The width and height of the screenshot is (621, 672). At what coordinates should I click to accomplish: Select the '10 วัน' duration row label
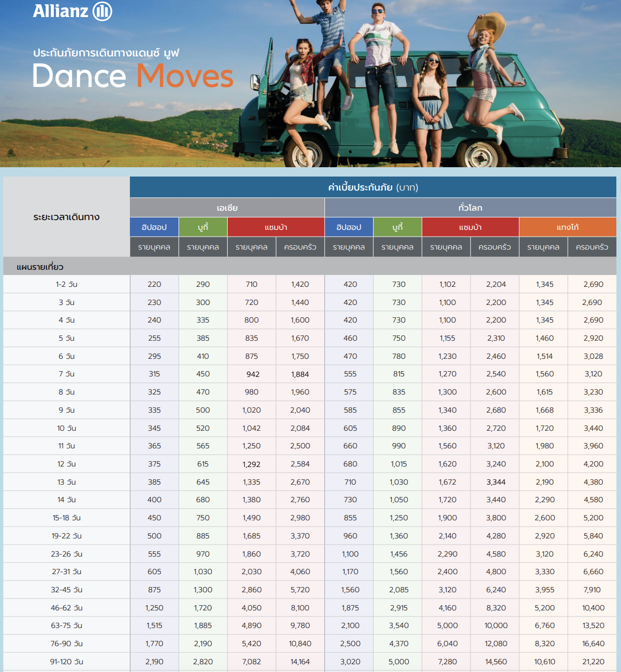(x=67, y=428)
